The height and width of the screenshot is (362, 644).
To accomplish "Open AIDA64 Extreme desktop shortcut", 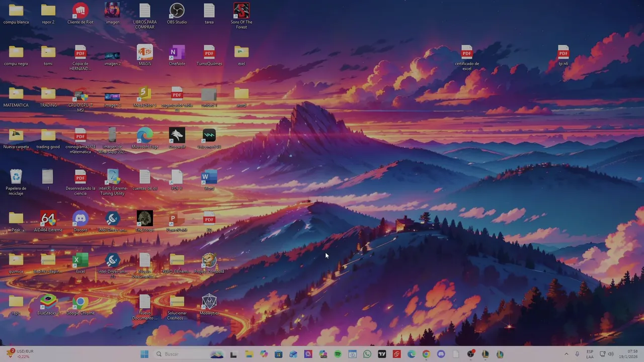I will [x=48, y=222].
